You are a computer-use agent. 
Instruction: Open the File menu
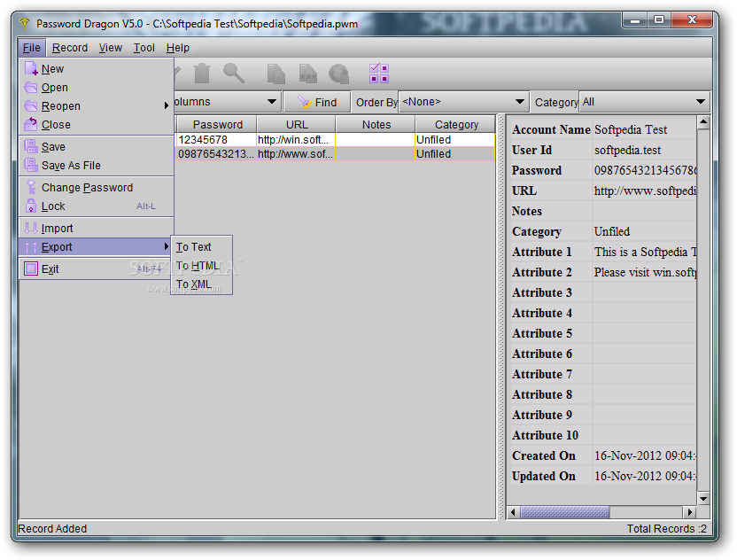[32, 48]
